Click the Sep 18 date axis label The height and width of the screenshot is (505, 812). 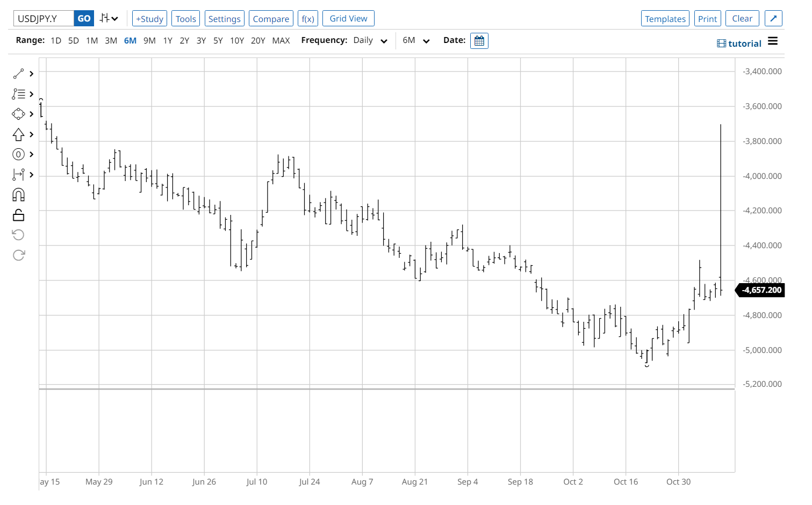coord(520,481)
